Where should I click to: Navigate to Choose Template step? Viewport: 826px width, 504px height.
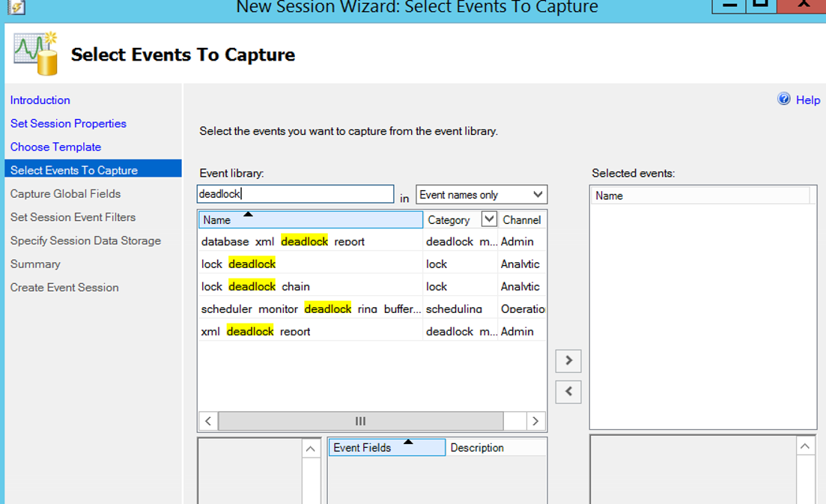55,147
